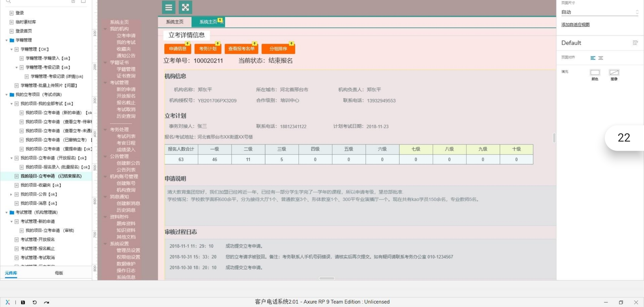
Task: Open the Default style edit icon
Action: (635, 43)
